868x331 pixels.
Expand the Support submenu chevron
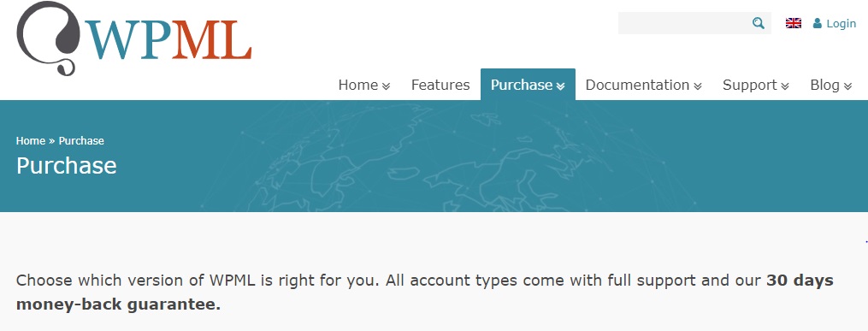pyautogui.click(x=785, y=86)
